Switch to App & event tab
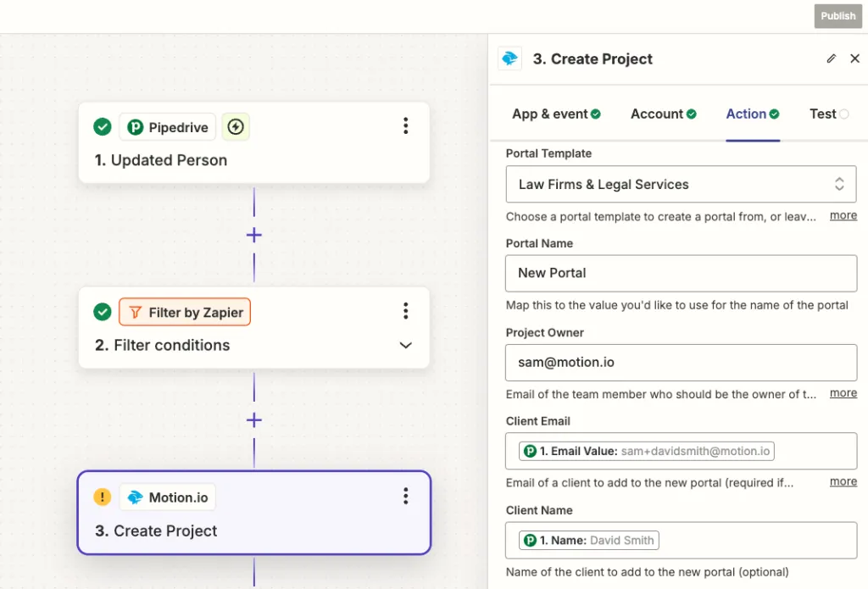This screenshot has height=589, width=868. pyautogui.click(x=556, y=114)
